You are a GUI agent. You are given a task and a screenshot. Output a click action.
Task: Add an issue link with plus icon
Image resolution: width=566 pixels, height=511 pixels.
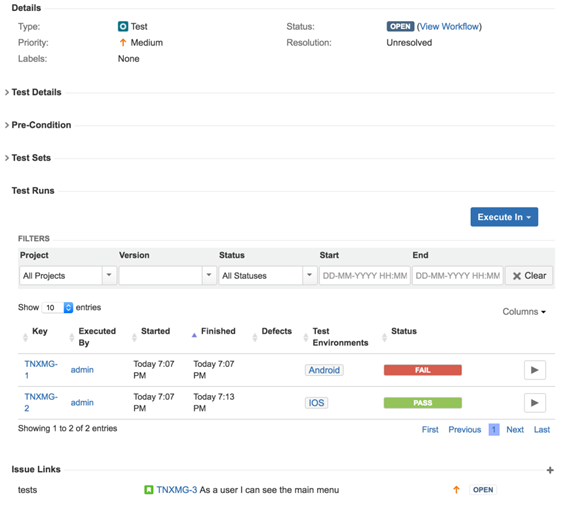(550, 470)
